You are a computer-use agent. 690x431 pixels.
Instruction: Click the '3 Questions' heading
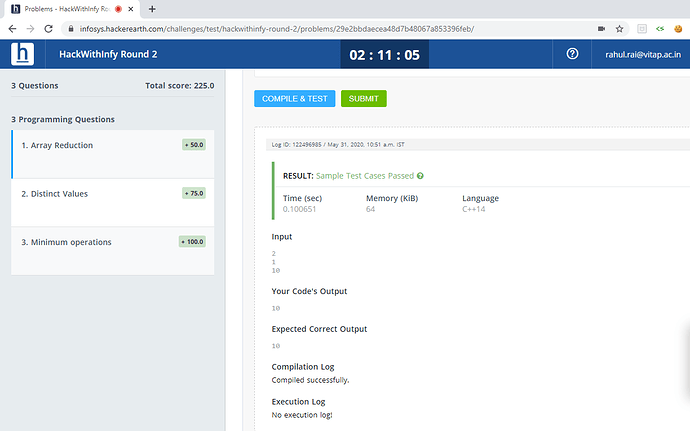[35, 85]
